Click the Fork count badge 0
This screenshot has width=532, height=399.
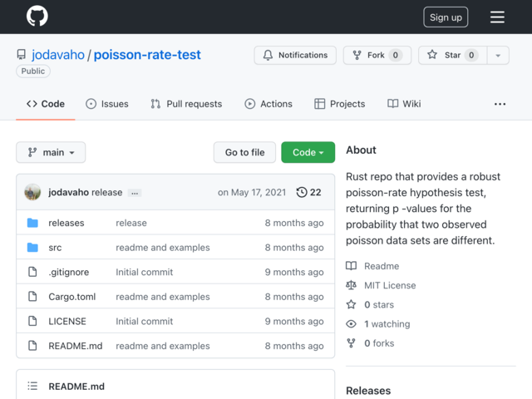(x=396, y=55)
